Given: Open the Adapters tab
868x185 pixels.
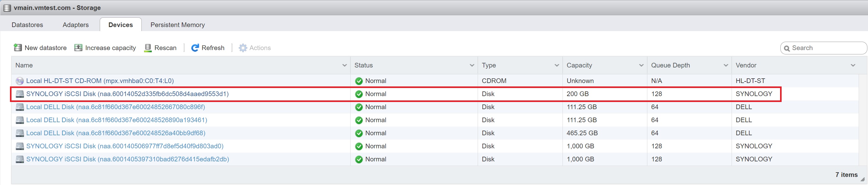Looking at the screenshot, I should 76,25.
